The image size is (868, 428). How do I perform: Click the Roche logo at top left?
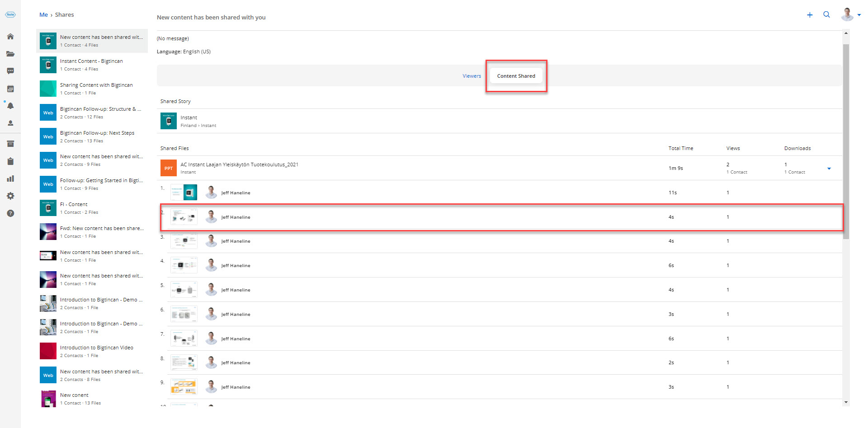pyautogui.click(x=10, y=14)
